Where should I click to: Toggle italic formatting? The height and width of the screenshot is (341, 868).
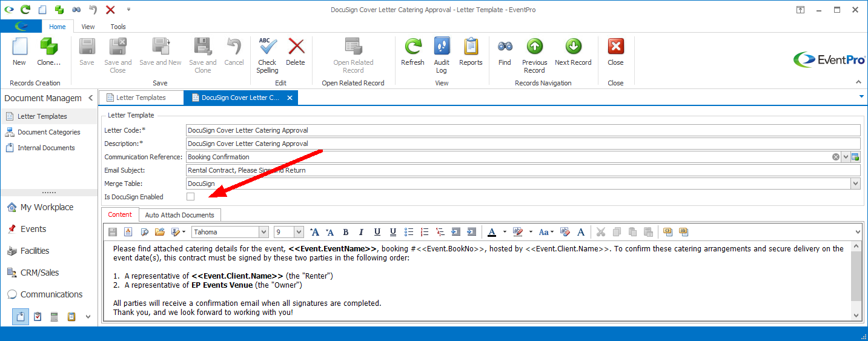(x=362, y=232)
